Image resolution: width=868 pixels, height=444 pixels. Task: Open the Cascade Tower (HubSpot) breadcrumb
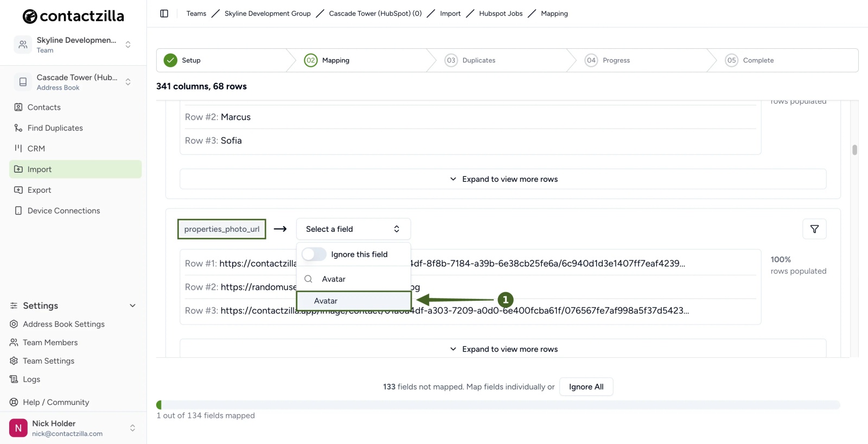[x=375, y=14]
